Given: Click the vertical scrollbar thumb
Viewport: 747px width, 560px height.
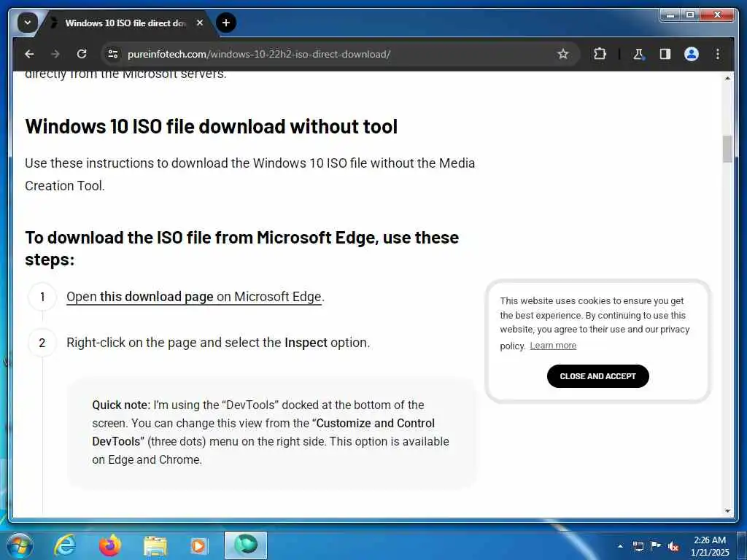Looking at the screenshot, I should 727,149.
